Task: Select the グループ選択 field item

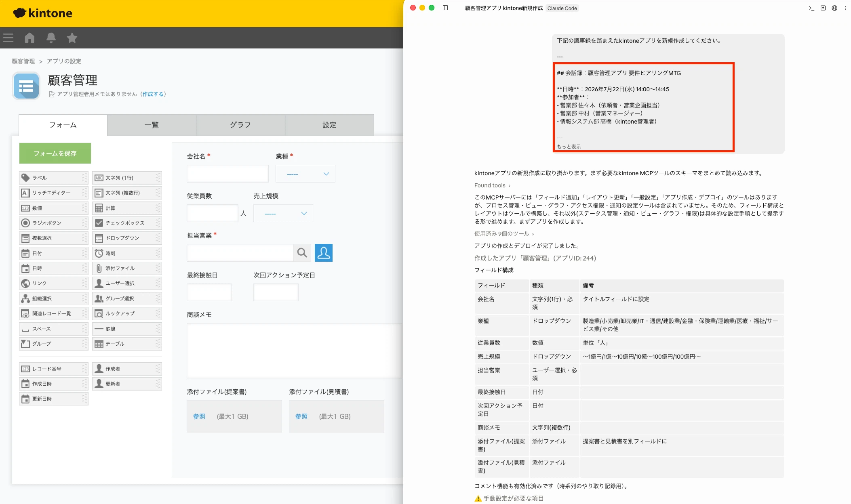Action: coord(127,298)
